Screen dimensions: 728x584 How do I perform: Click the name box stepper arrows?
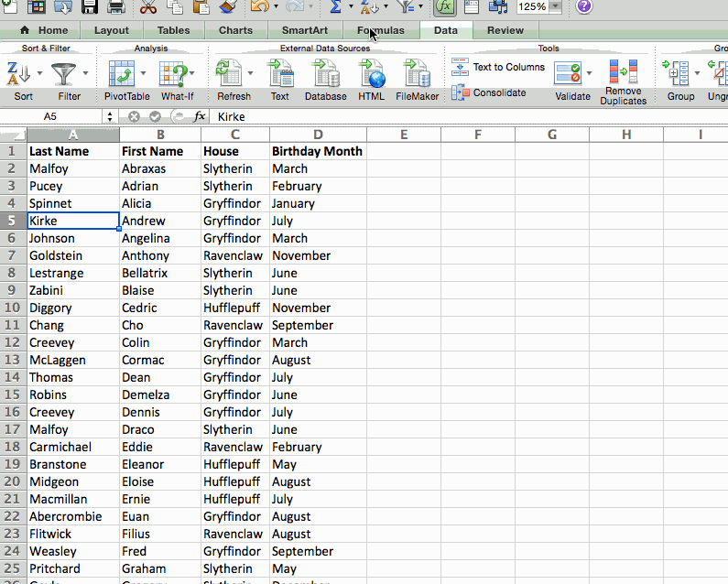(110, 116)
